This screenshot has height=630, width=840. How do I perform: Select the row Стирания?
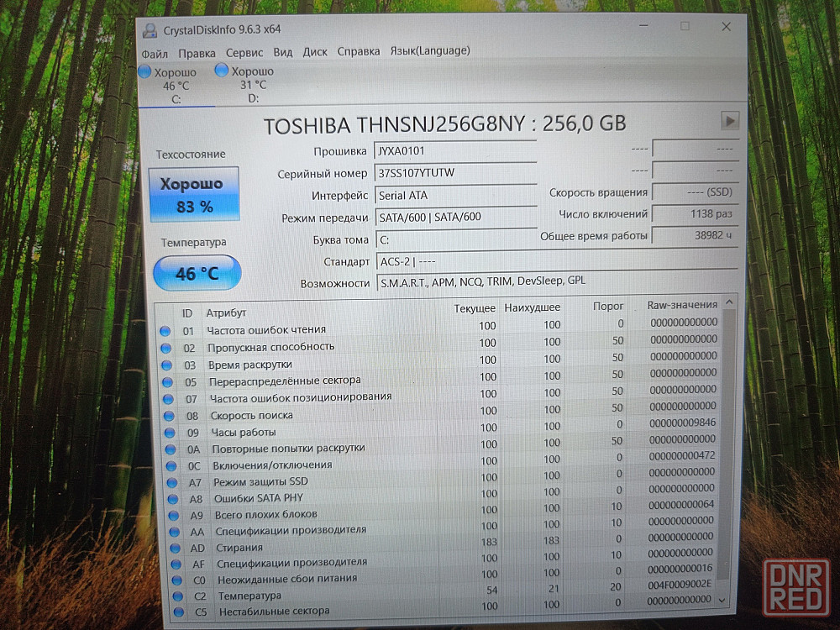point(443,543)
